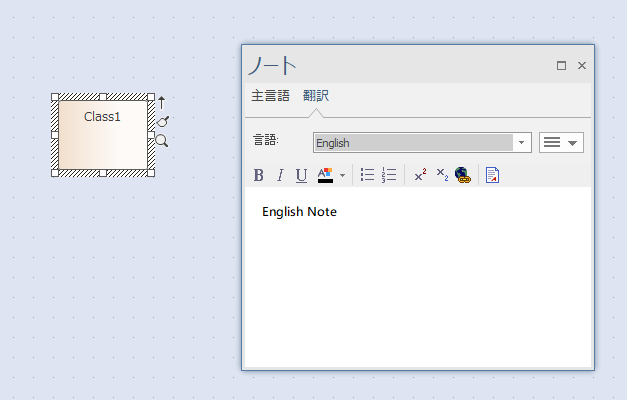Apply italic formatting to note text

point(280,175)
